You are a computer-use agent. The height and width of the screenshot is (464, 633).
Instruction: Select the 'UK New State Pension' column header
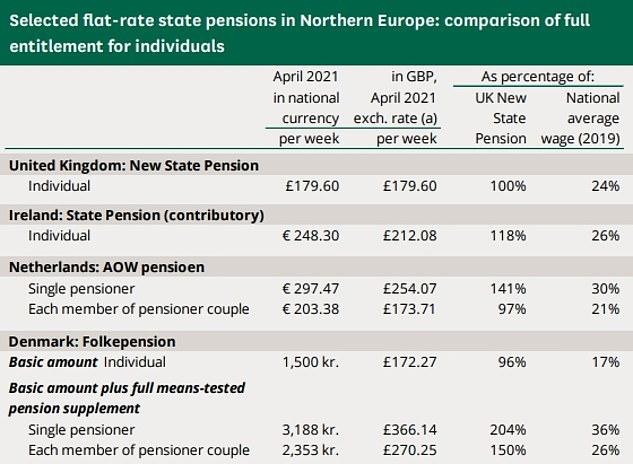[x=501, y=118]
